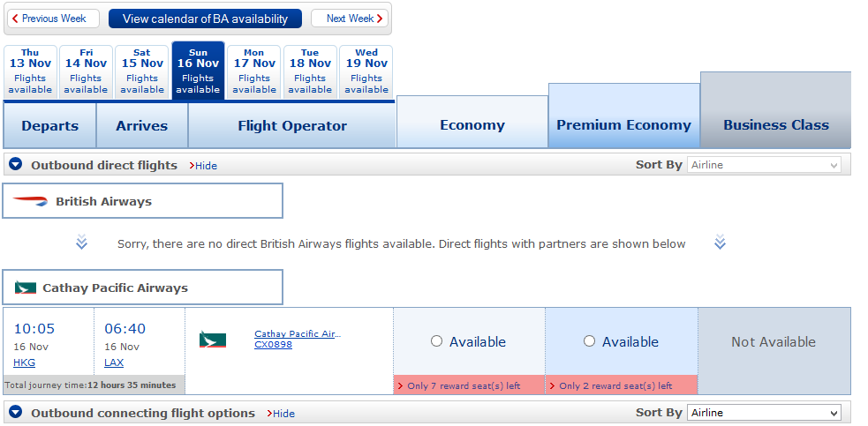This screenshot has height=426, width=868.
Task: Collapse outbound direct flights with round arrow icon
Action: coord(16,164)
